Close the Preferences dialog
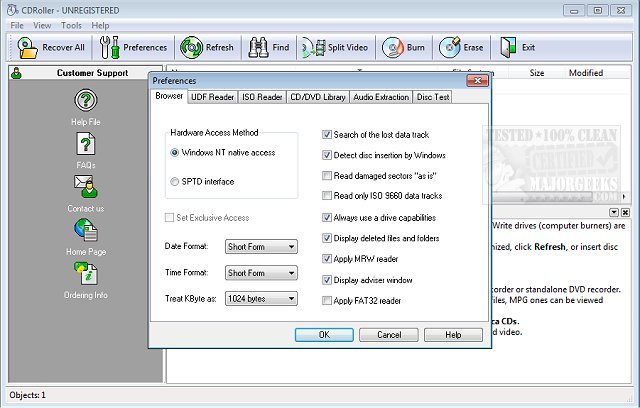 [x=477, y=81]
